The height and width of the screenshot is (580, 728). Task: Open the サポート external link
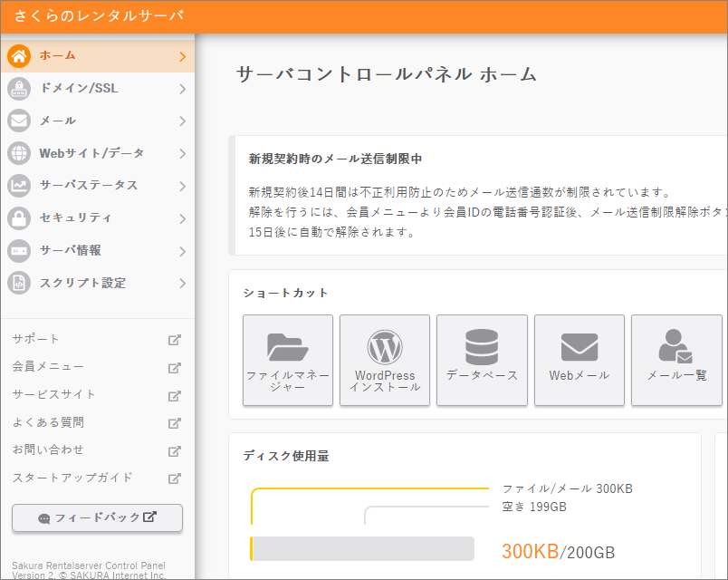[x=175, y=340]
